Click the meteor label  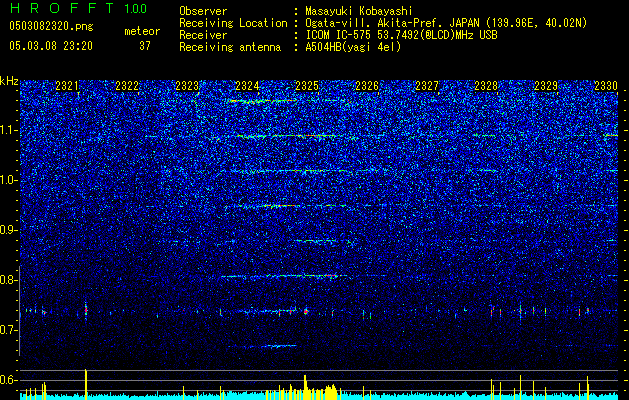click(142, 31)
